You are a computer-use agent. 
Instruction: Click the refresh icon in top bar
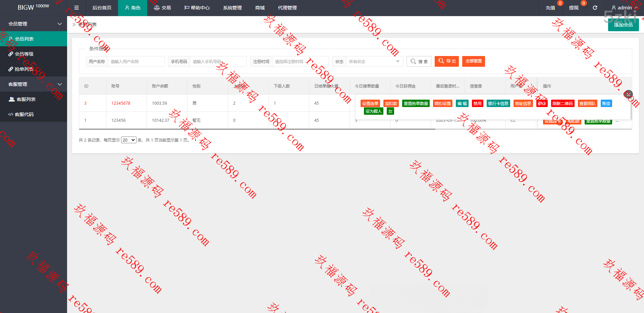(x=595, y=8)
